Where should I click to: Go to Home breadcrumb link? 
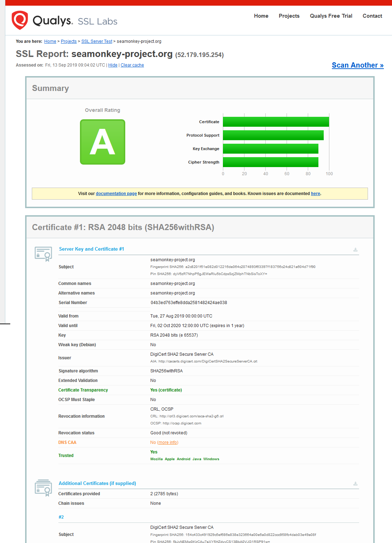(x=50, y=41)
